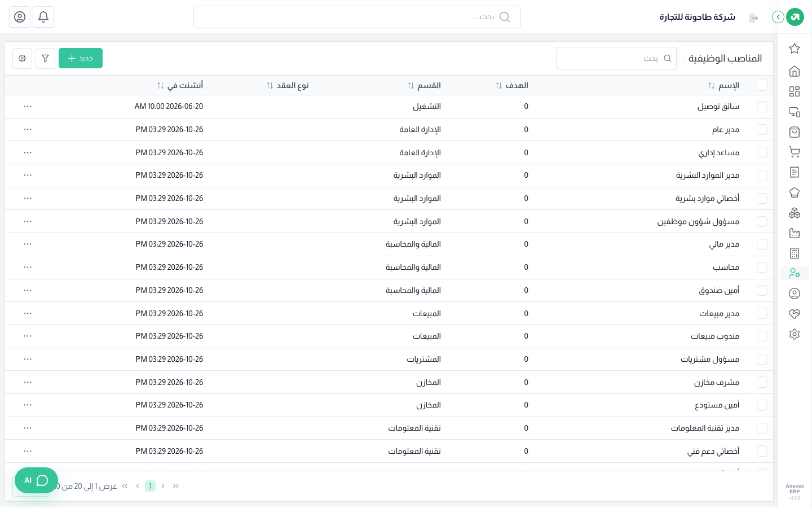Open the table column settings gear

[x=22, y=58]
